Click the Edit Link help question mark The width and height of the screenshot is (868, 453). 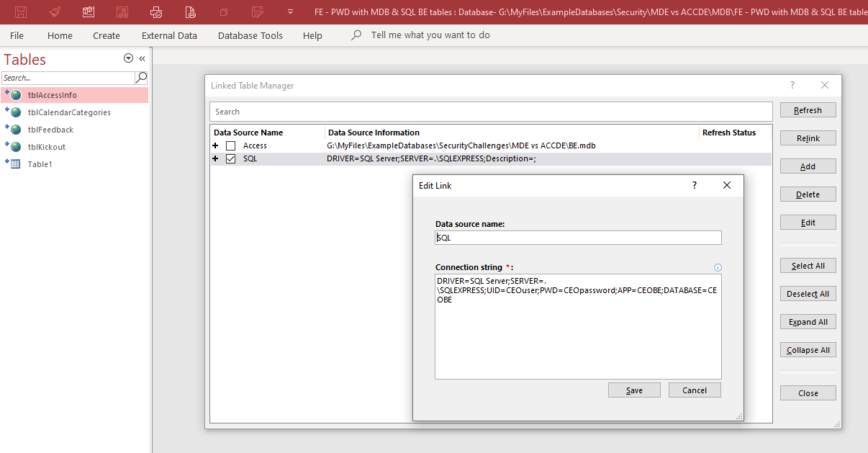pyautogui.click(x=695, y=185)
